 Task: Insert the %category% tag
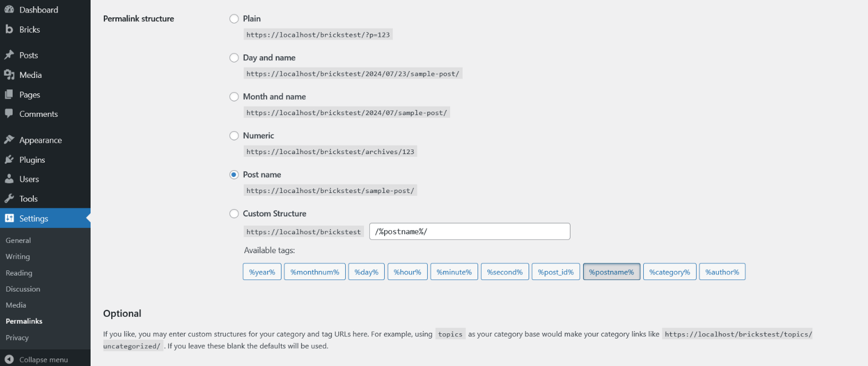(x=670, y=271)
